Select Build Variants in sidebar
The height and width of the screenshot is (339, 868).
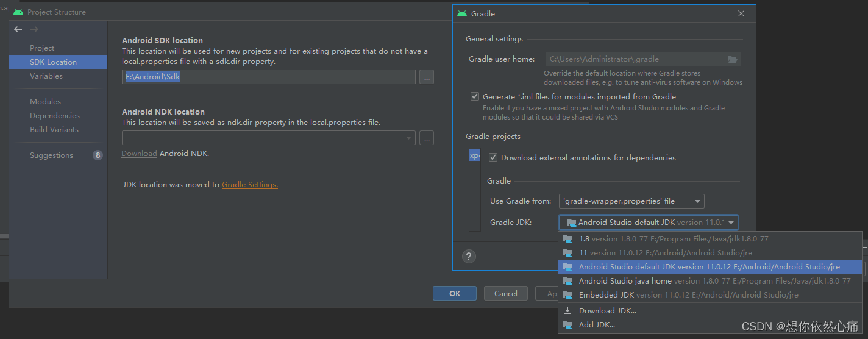(x=54, y=130)
